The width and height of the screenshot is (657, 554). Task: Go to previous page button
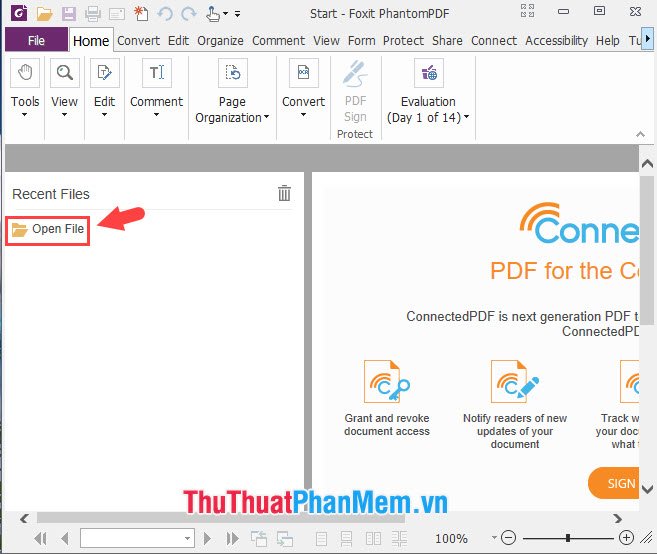pyautogui.click(x=65, y=538)
